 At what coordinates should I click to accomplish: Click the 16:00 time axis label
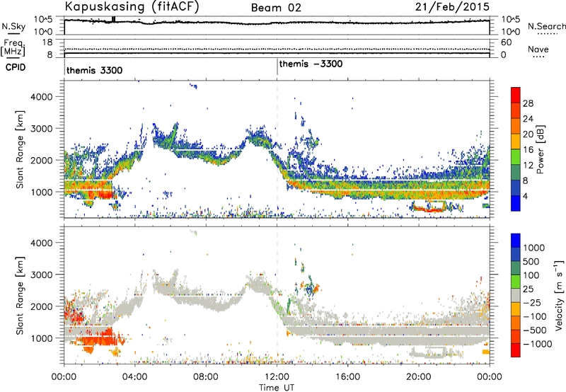click(347, 377)
